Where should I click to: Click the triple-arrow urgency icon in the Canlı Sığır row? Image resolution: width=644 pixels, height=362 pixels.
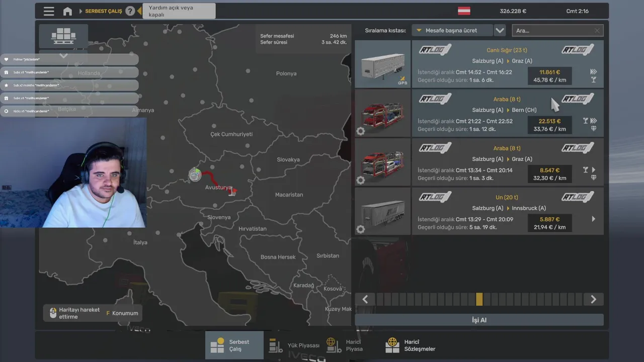[594, 72]
